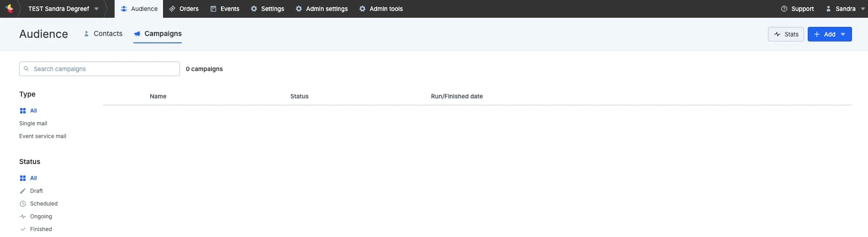This screenshot has height=237, width=868.
Task: Click the Name column header
Action: tap(158, 96)
